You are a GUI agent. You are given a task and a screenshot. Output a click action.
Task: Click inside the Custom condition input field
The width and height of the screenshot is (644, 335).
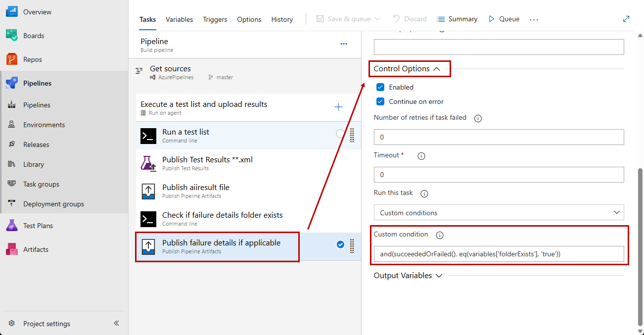coord(499,253)
